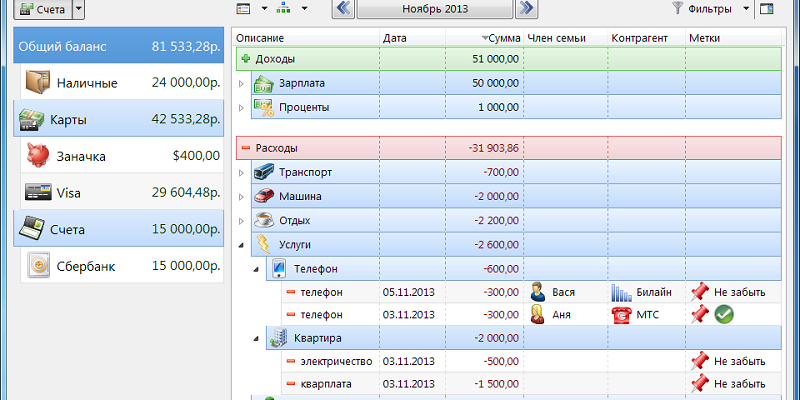Collapse the Расходы group with minus icon
Screen dimensions: 800x400
pyautogui.click(x=244, y=148)
